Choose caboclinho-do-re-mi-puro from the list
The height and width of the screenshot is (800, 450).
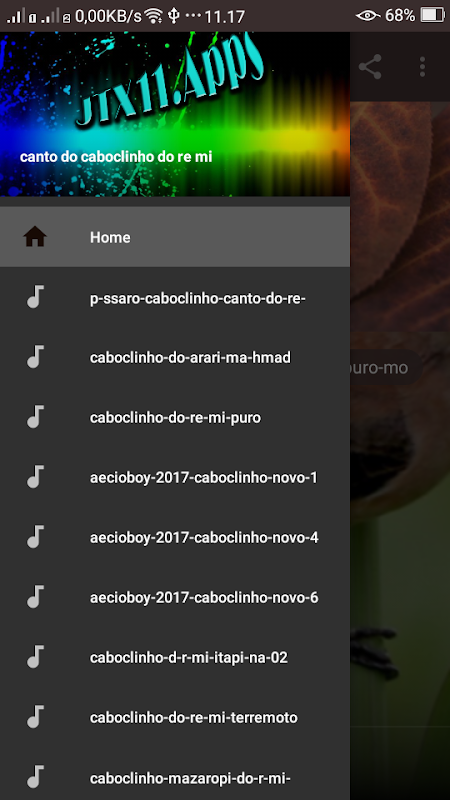tap(175, 417)
